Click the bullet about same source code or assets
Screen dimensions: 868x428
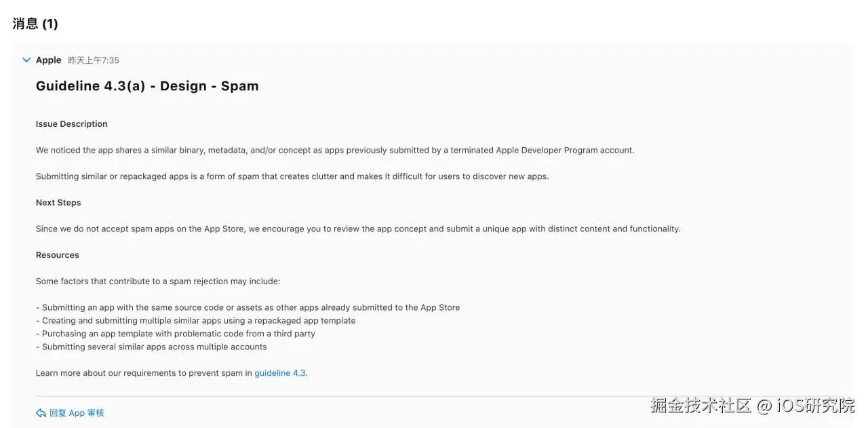coord(248,307)
